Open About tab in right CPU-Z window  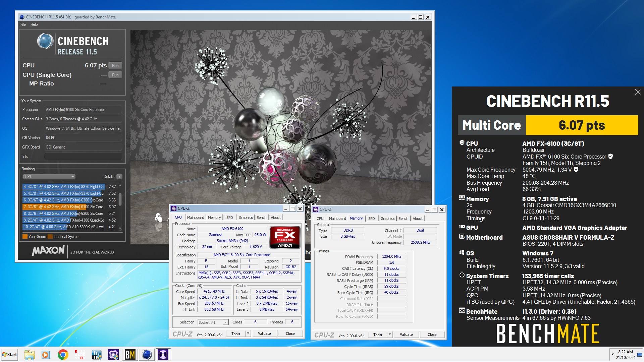(418, 219)
